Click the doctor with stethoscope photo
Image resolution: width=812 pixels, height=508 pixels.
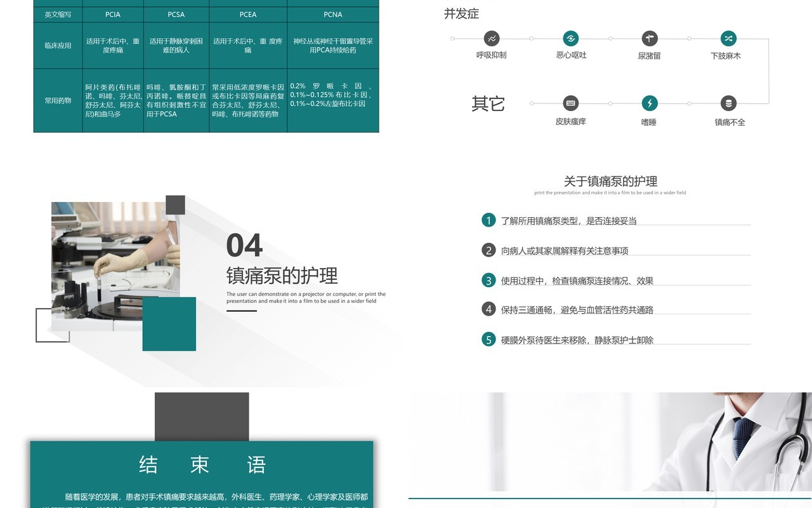pos(610,441)
